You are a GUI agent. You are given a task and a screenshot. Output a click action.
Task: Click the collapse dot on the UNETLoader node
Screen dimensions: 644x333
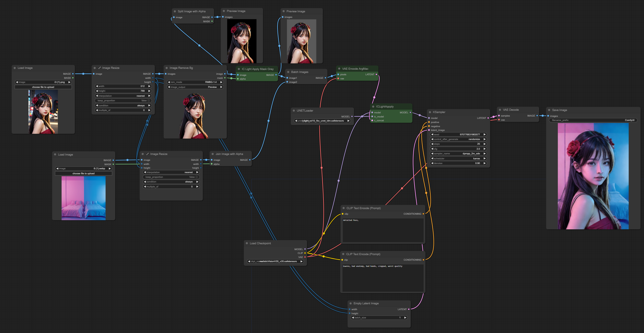pyautogui.click(x=294, y=111)
